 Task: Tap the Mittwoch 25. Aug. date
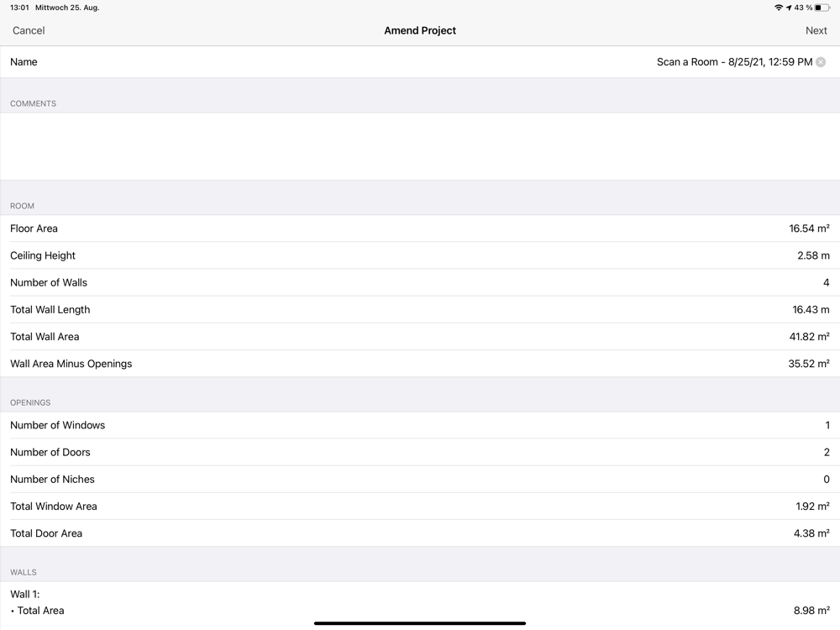(67, 8)
